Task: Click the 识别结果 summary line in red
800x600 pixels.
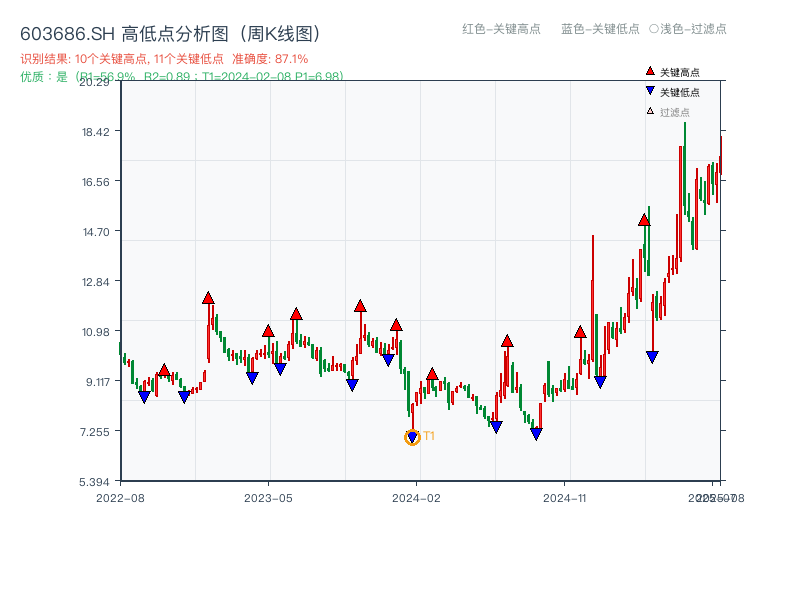Action: (164, 59)
